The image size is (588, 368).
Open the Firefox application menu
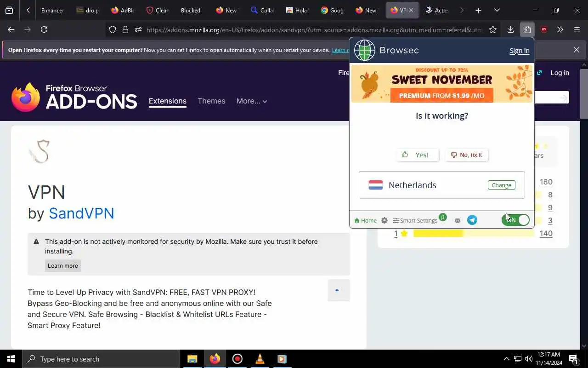point(577,29)
